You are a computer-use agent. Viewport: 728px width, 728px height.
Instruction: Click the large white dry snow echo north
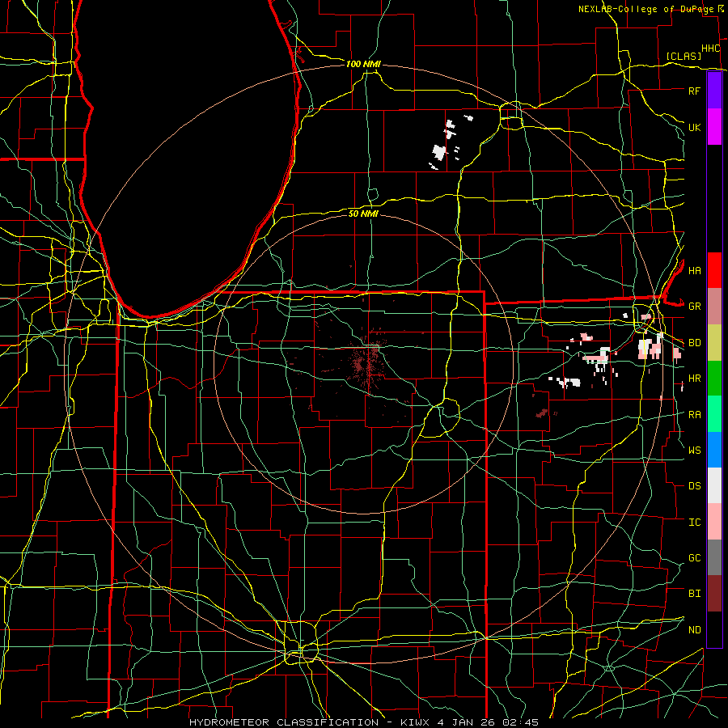pos(438,151)
